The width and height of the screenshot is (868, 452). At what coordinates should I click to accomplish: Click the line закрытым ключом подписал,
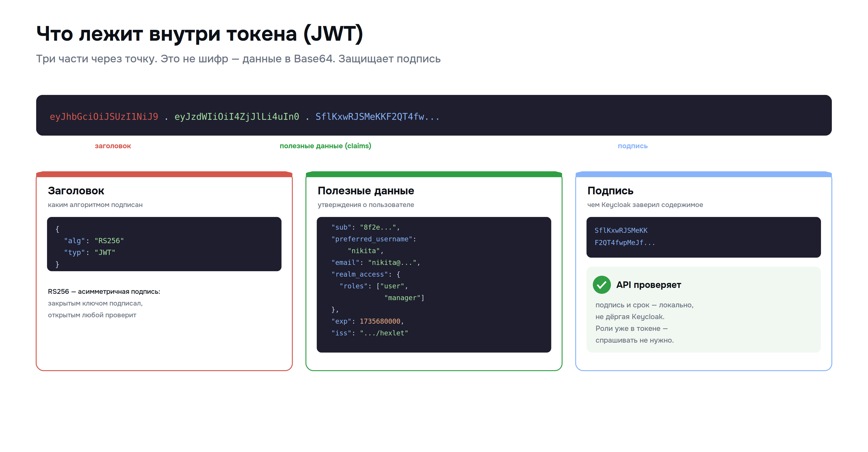point(95,304)
